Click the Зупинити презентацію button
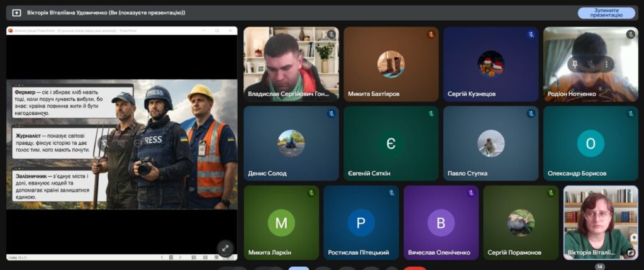The image size is (644, 270). click(606, 13)
